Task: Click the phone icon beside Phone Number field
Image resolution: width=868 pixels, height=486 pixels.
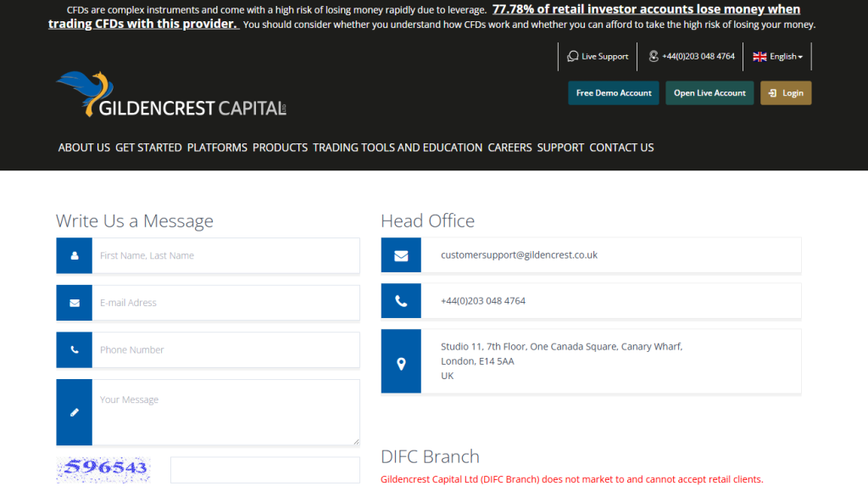Action: click(75, 349)
